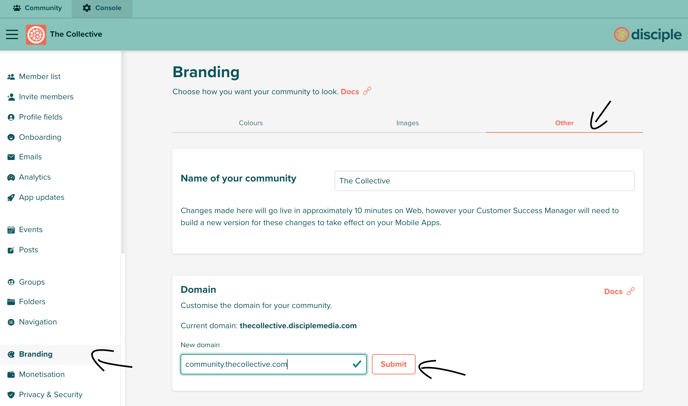688x406 pixels.
Task: Click the Privacy & Security shield icon
Action: pos(11,395)
